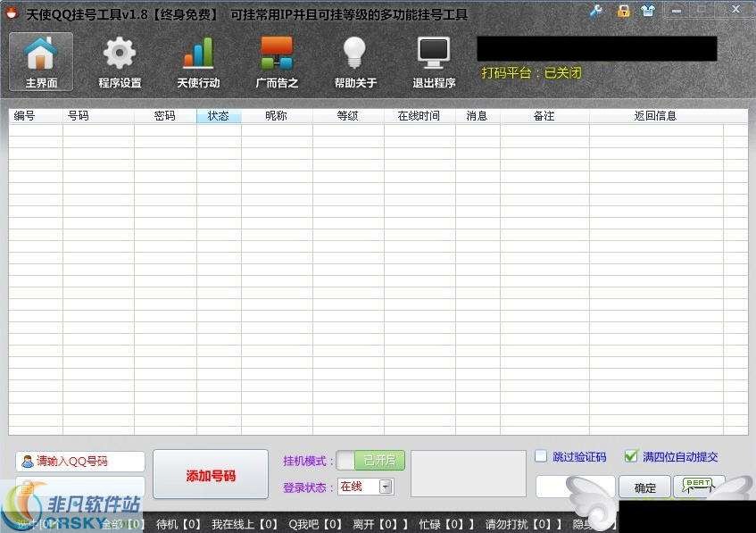Click 打码平台：已关闭 status text

pyautogui.click(x=531, y=73)
